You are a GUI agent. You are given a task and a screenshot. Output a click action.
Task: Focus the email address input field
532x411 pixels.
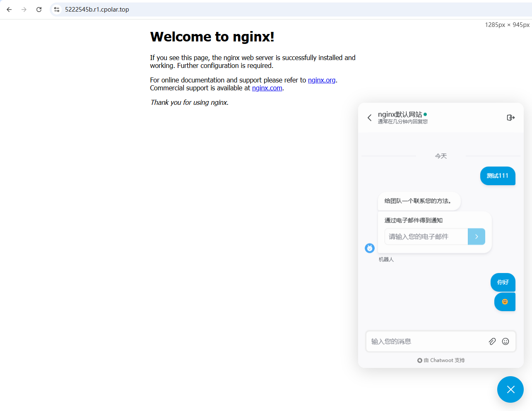pos(426,237)
